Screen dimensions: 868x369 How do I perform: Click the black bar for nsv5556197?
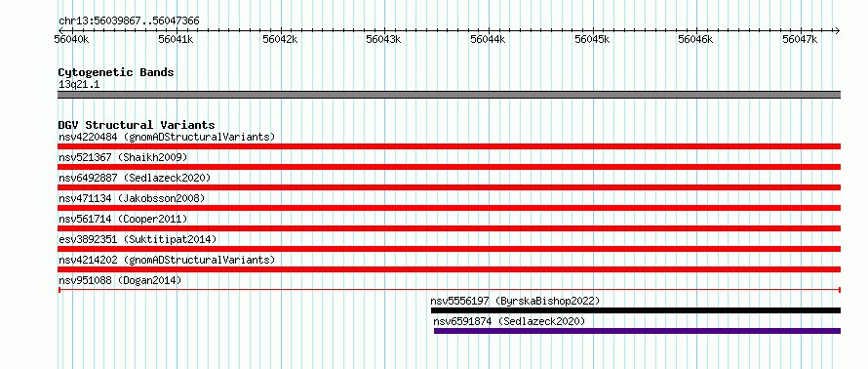click(636, 310)
